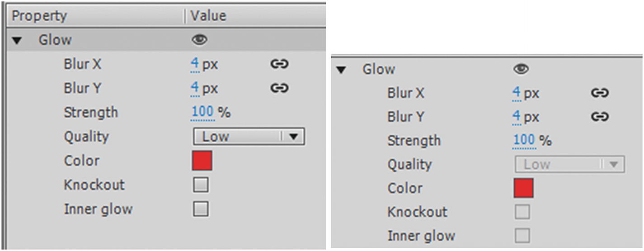Click the Strength 100 value in left panel
Image resolution: width=644 pixels, height=251 pixels.
coord(202,112)
